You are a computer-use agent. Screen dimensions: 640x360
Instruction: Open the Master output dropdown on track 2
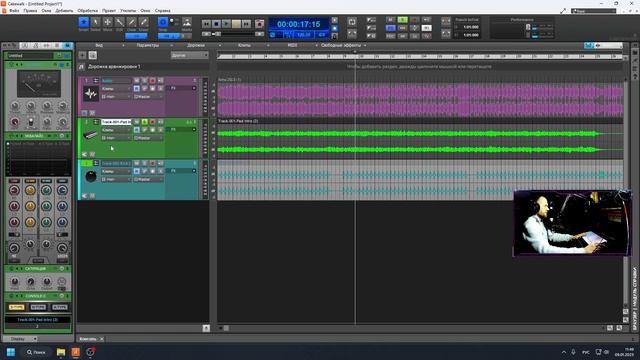click(149, 138)
